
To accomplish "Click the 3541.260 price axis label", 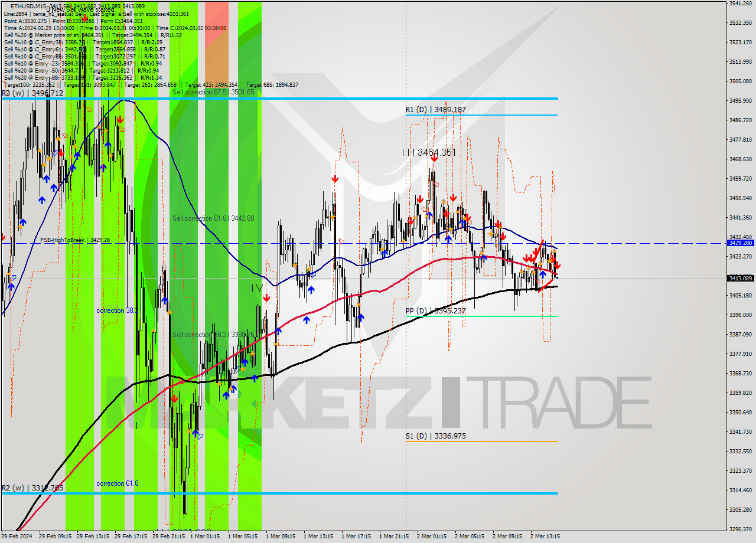I will point(740,4).
